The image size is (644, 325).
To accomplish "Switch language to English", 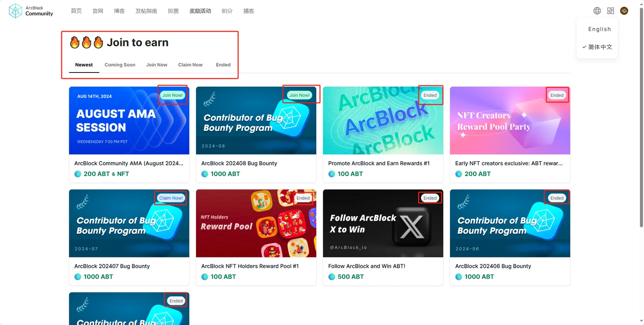I will [x=599, y=29].
